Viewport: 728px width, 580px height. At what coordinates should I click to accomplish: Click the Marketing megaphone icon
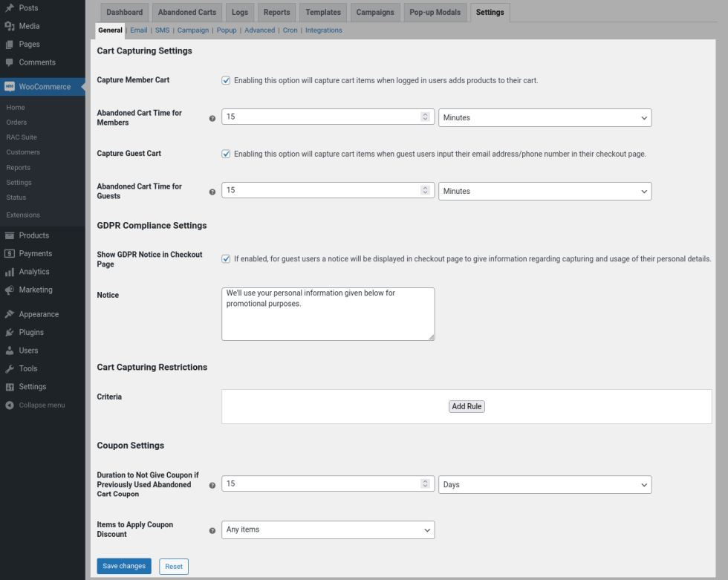click(10, 290)
